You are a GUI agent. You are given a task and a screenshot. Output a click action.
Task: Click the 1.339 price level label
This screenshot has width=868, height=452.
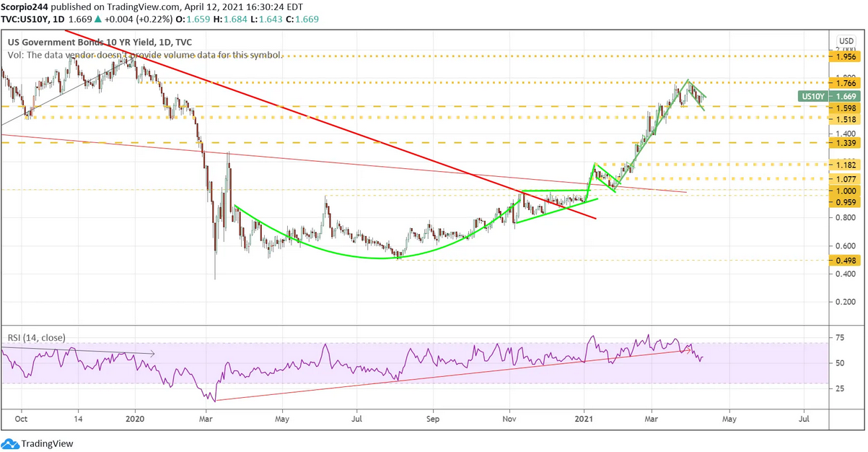(x=846, y=143)
